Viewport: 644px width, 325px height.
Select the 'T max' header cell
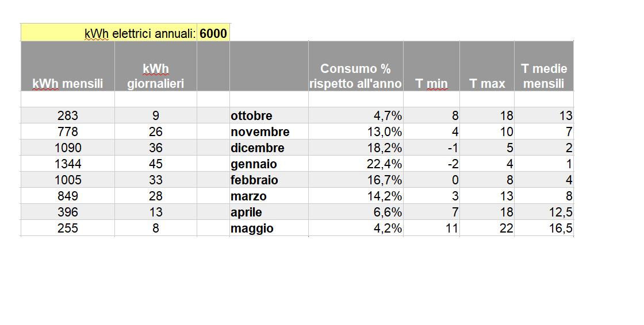point(487,66)
